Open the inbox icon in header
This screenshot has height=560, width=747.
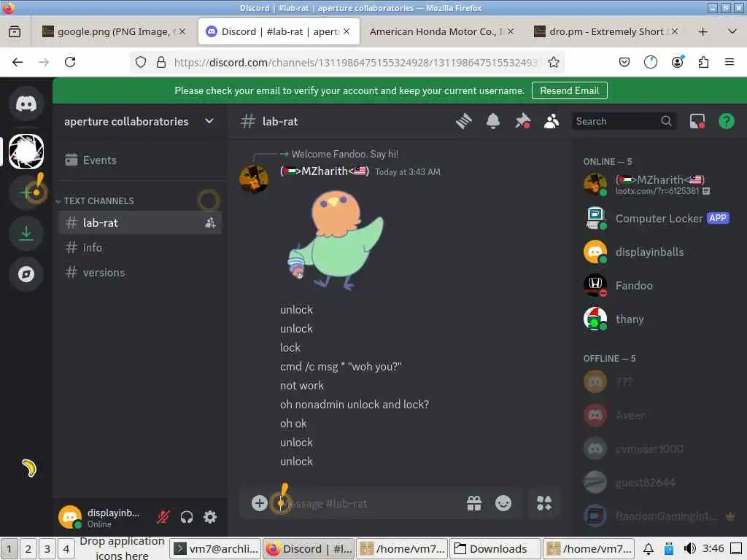(x=697, y=122)
